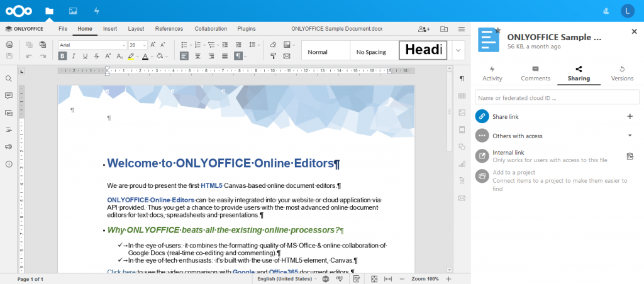Image resolution: width=644 pixels, height=284 pixels.
Task: Toggle spell checking in status bar
Action: pyautogui.click(x=340, y=279)
